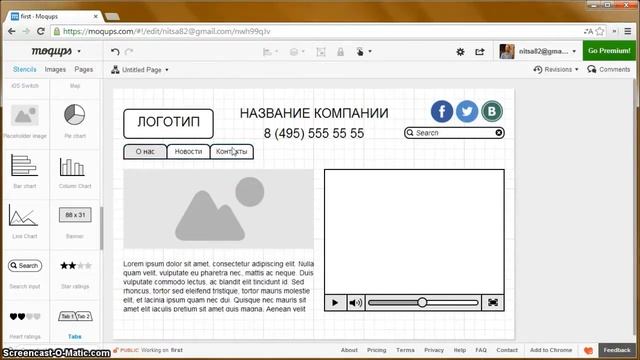640x360 pixels.
Task: Bookmark the page with the star icon
Action: click(x=600, y=31)
